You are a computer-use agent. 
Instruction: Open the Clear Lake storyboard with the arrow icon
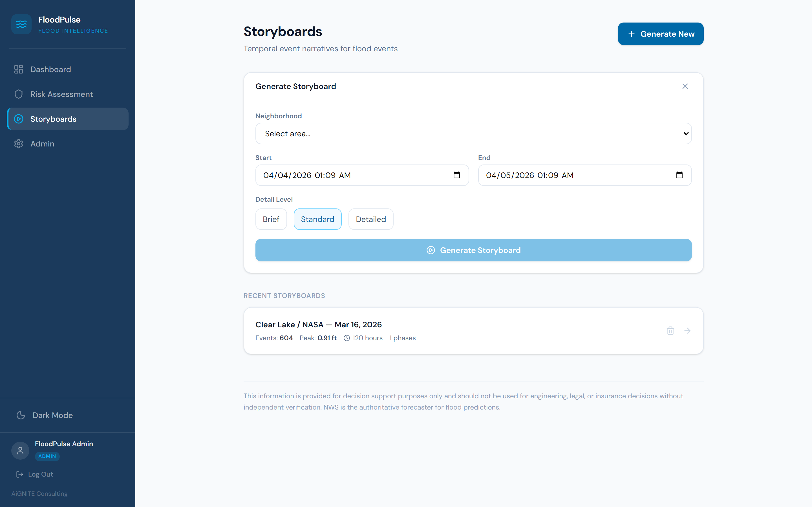tap(687, 331)
